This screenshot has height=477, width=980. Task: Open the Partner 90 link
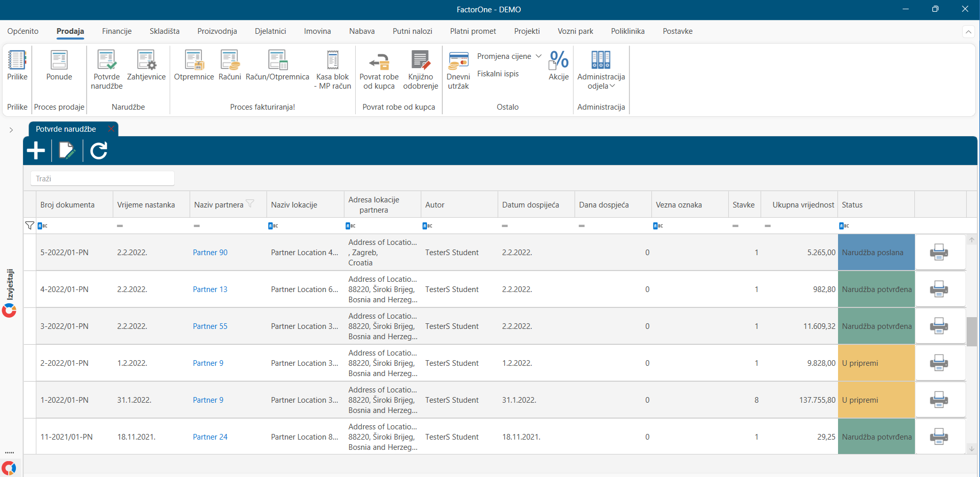tap(210, 253)
